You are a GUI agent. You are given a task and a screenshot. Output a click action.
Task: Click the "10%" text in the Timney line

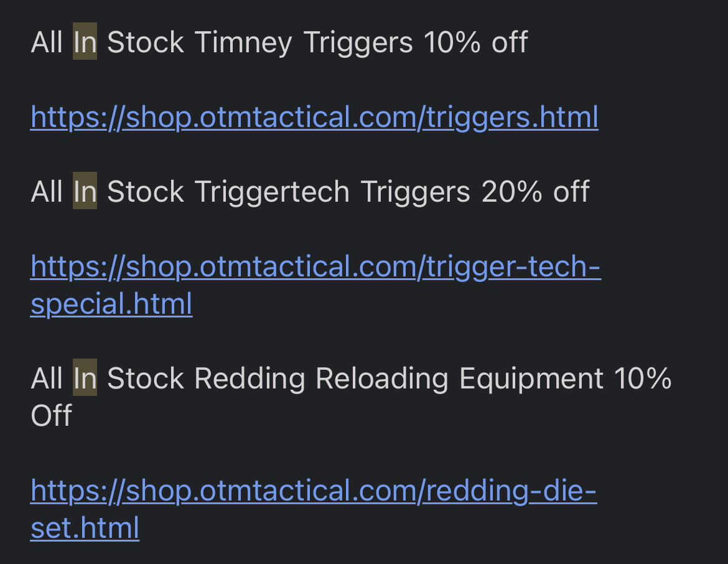tap(452, 43)
